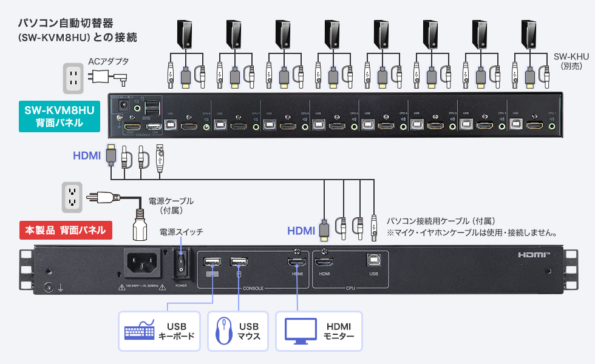This screenshot has height=364, width=595.
Task: Click the HDMI logo on product panel
Action: point(534,255)
